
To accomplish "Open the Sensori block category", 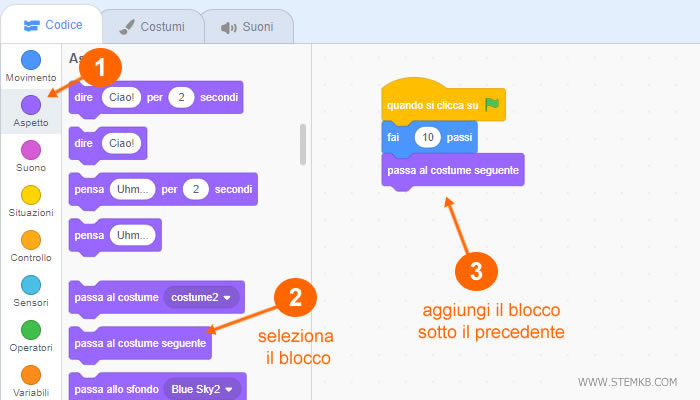I will [31, 285].
